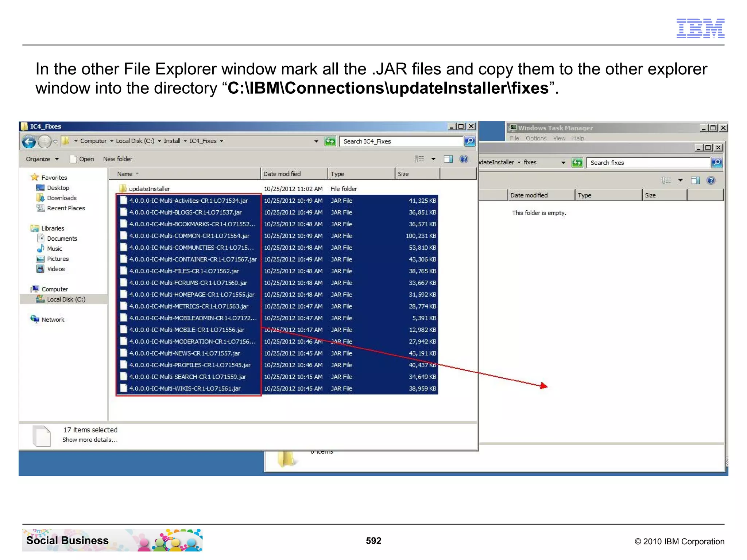The height and width of the screenshot is (560, 747).
Task: Open Recent Places in the navigation pane
Action: click(66, 208)
